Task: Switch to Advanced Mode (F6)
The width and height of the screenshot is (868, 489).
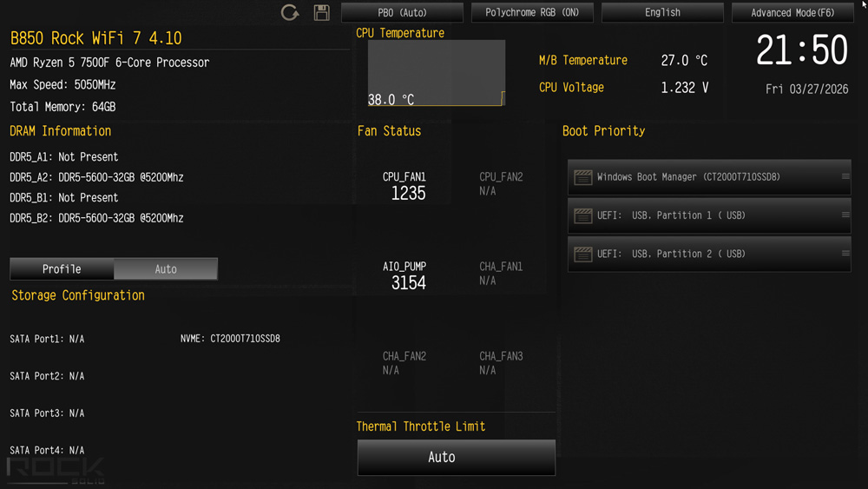Action: tap(792, 13)
